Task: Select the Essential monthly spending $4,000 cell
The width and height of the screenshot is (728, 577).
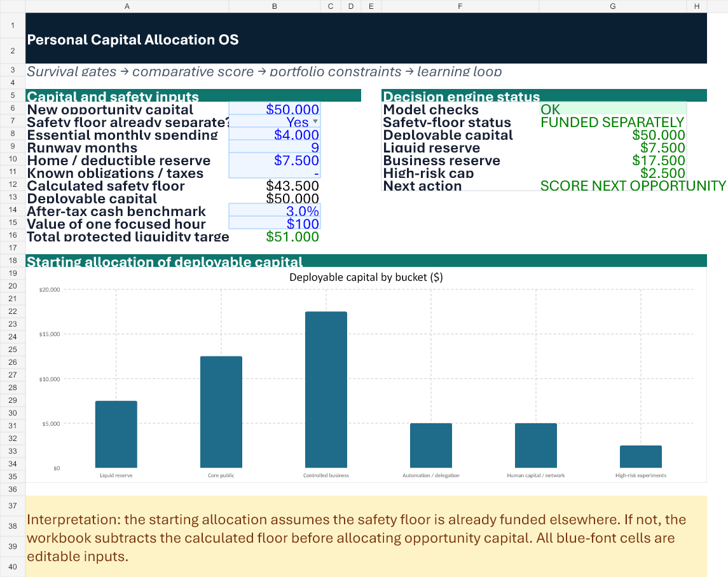Action: [x=275, y=134]
